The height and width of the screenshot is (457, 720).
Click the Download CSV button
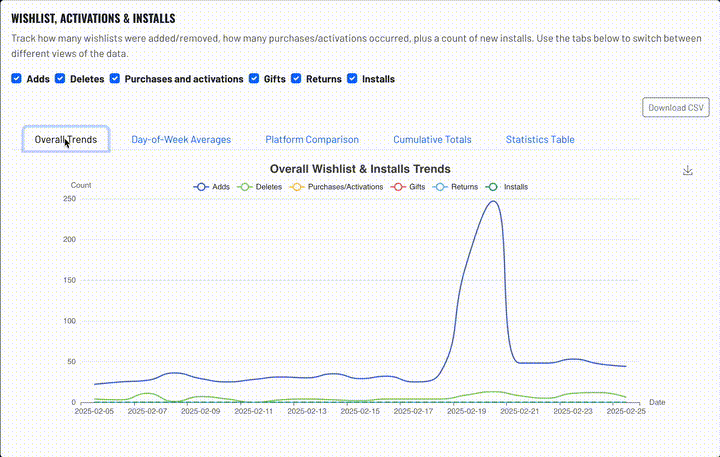676,107
